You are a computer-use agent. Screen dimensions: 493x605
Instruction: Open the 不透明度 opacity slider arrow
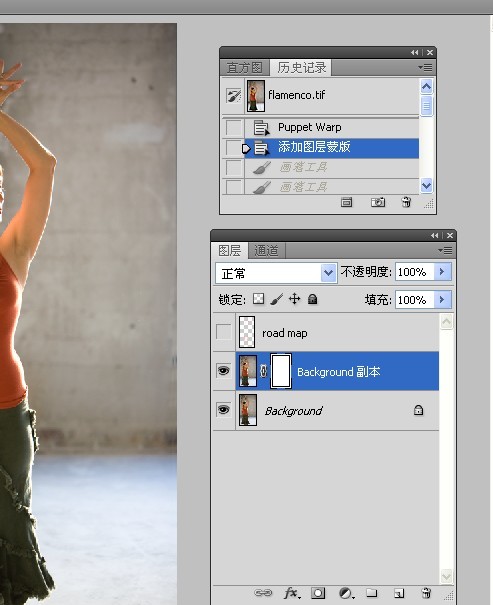tap(442, 272)
